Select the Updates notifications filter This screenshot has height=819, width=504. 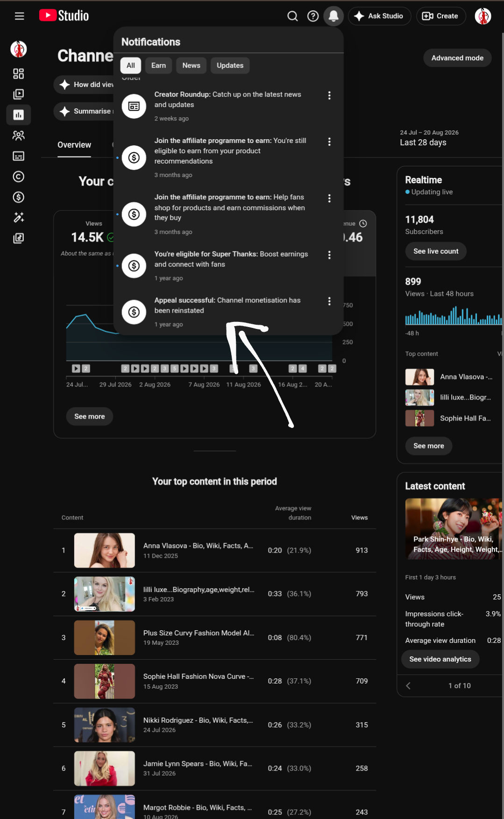point(230,65)
